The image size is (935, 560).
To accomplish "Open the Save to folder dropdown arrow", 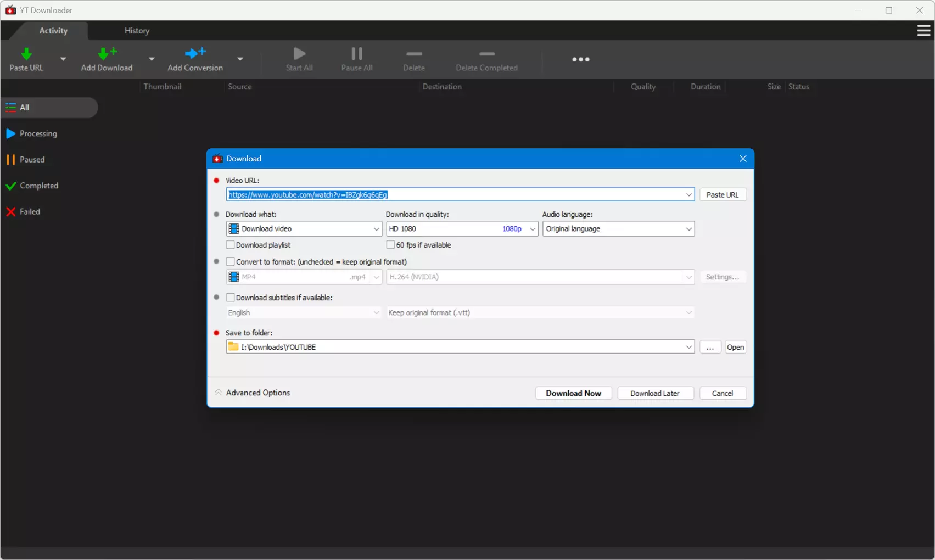I will [x=688, y=347].
